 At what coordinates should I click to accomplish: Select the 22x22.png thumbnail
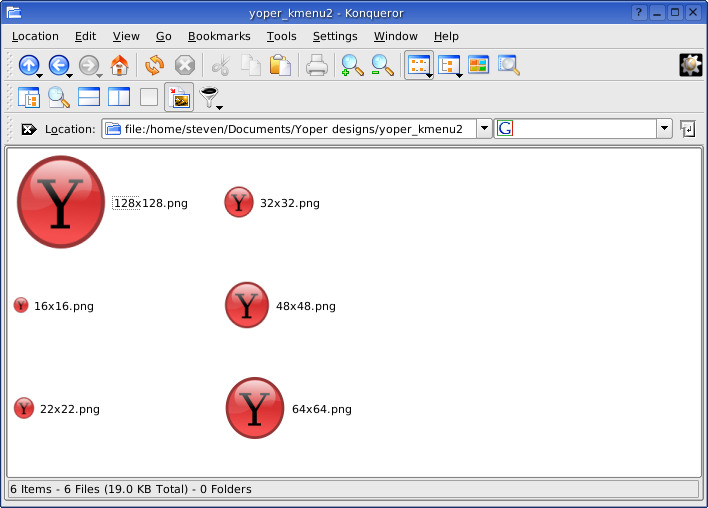(x=24, y=408)
